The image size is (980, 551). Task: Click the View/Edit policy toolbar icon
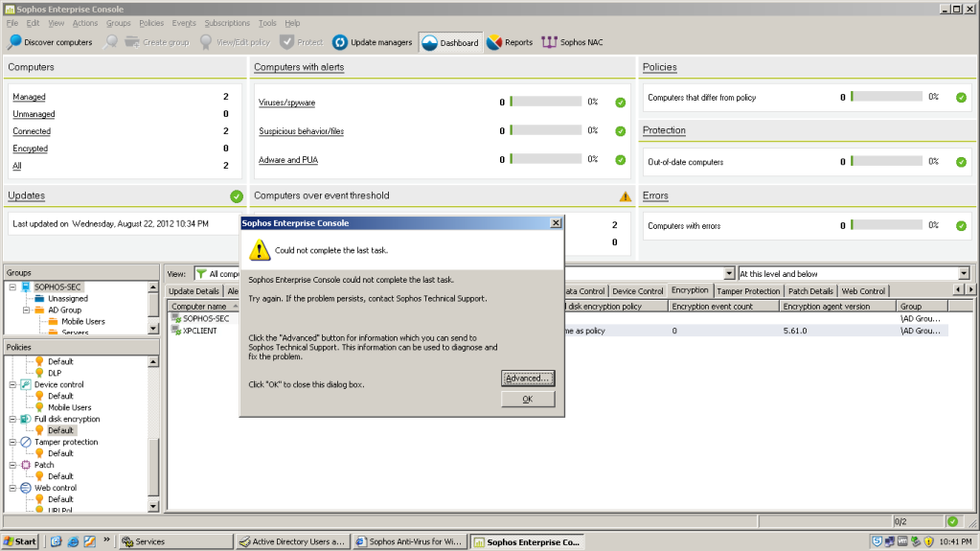click(206, 42)
